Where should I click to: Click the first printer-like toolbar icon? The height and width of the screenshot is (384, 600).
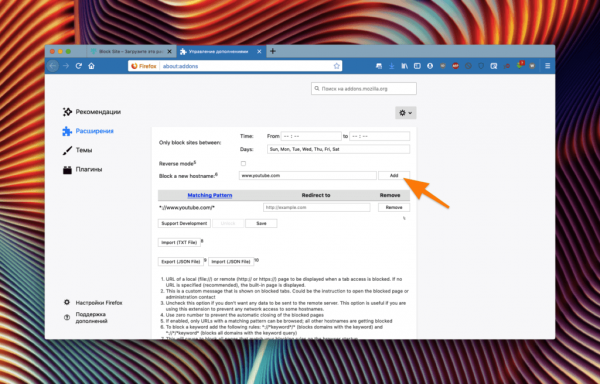coord(379,66)
